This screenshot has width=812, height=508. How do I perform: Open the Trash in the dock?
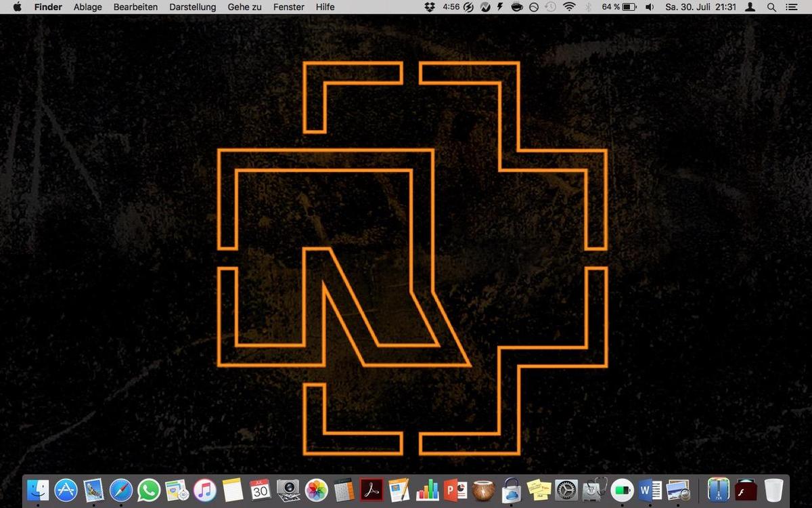click(773, 489)
